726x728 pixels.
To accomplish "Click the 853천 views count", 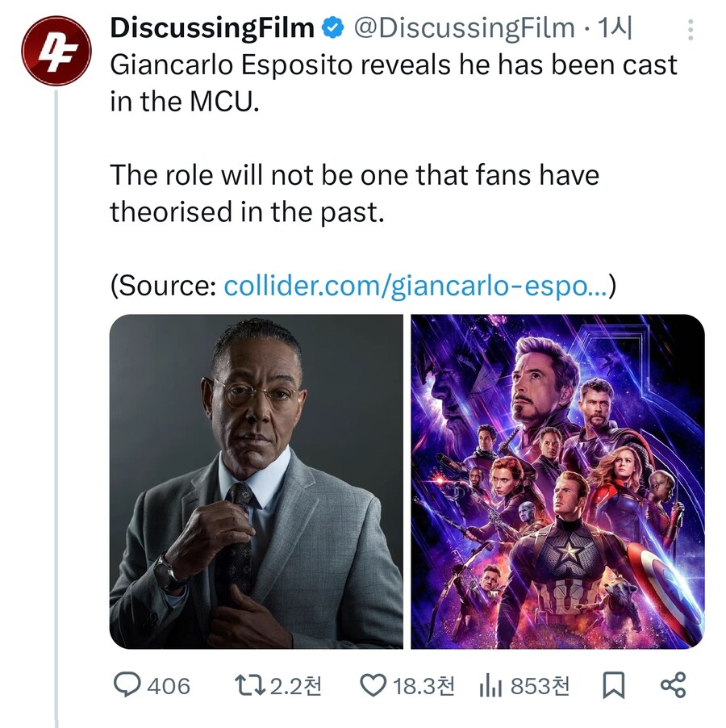I will 540,686.
